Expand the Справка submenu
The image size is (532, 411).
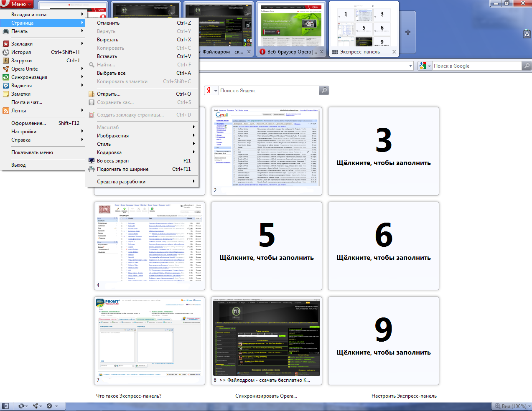pos(43,140)
